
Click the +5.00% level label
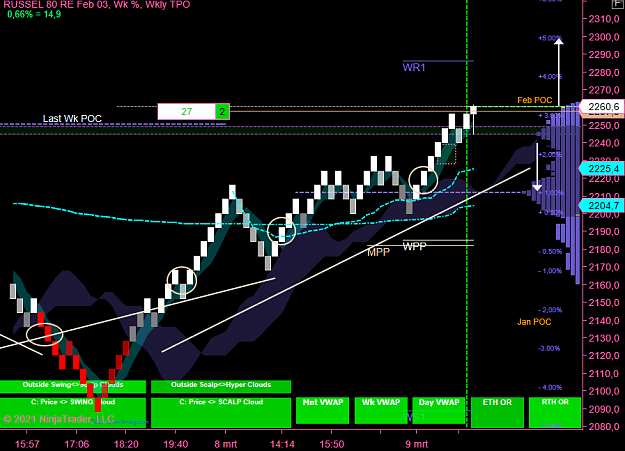click(x=550, y=38)
